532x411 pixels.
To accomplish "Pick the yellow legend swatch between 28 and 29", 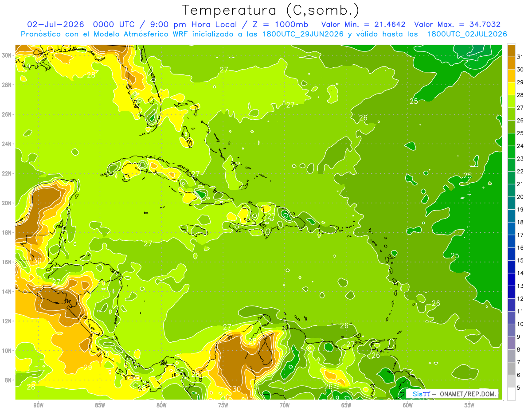I will [x=511, y=89].
